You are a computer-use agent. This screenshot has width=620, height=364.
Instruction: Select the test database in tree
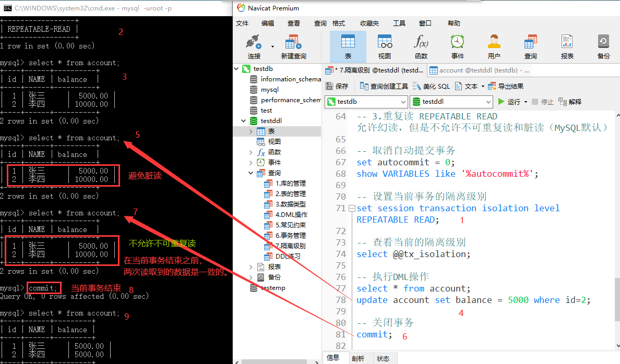[x=261, y=110]
